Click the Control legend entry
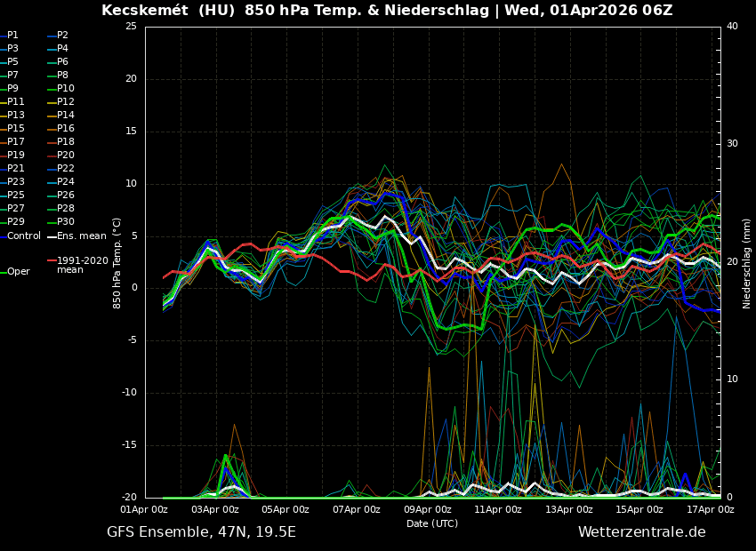 [24, 236]
